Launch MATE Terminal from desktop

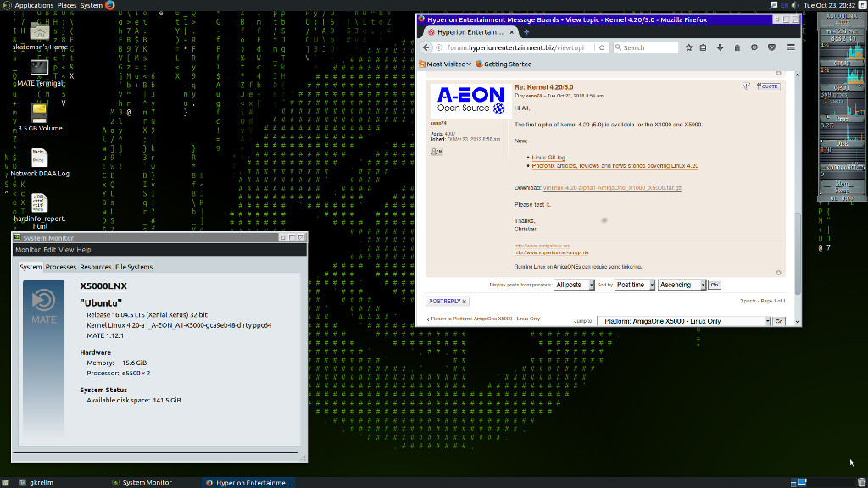tap(39, 73)
